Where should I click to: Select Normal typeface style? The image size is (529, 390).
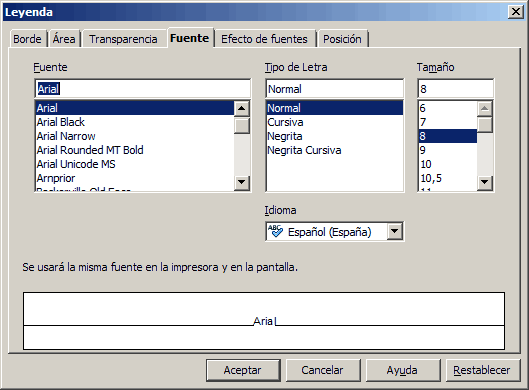(334, 108)
